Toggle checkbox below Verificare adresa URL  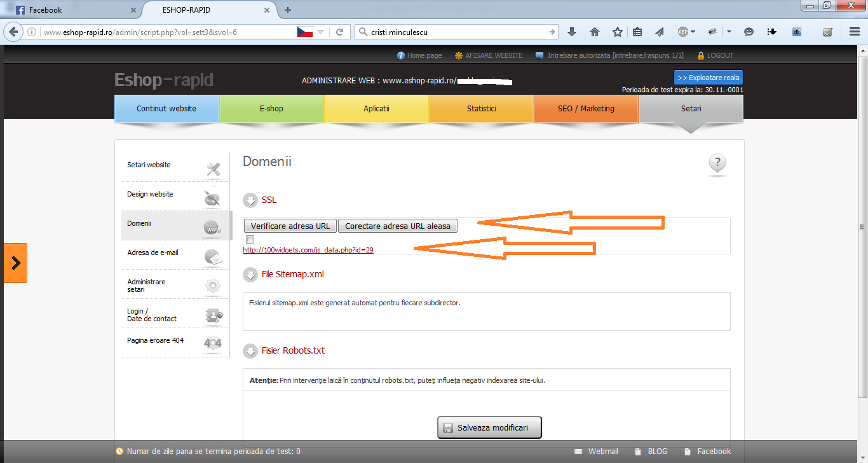tap(250, 239)
